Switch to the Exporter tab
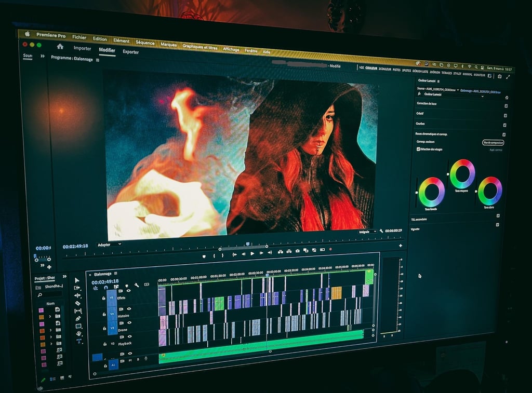Image resolution: width=532 pixels, height=393 pixels. click(x=130, y=52)
